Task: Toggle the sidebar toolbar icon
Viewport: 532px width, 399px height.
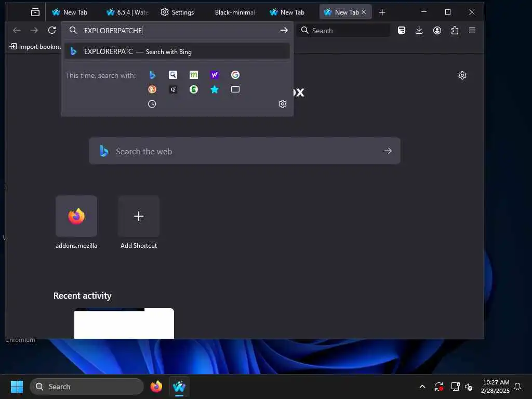Action: coord(402,31)
